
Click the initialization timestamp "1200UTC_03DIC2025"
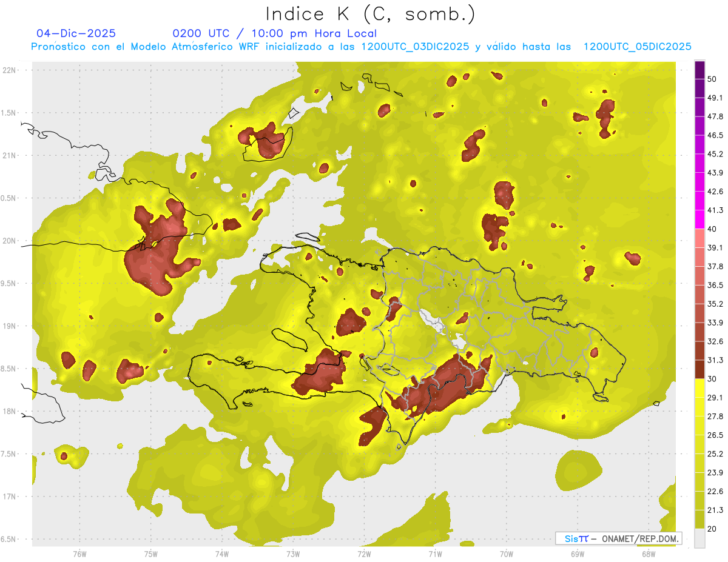click(415, 47)
